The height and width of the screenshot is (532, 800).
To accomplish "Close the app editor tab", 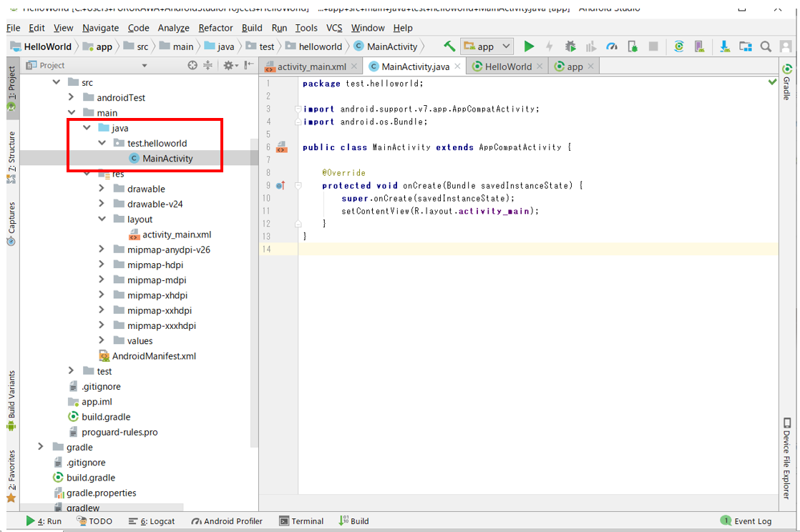I will coord(591,66).
